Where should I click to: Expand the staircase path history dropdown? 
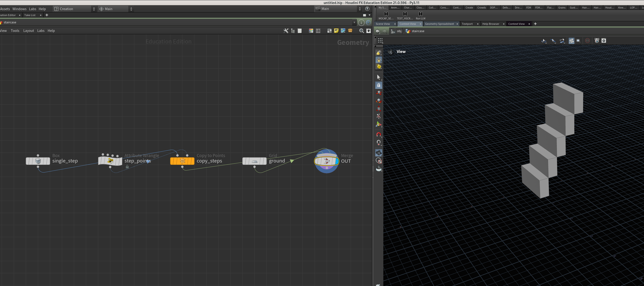[354, 22]
